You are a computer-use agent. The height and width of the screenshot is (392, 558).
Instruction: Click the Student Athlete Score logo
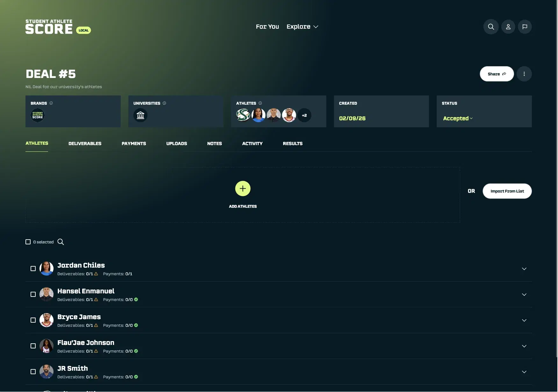tap(49, 27)
